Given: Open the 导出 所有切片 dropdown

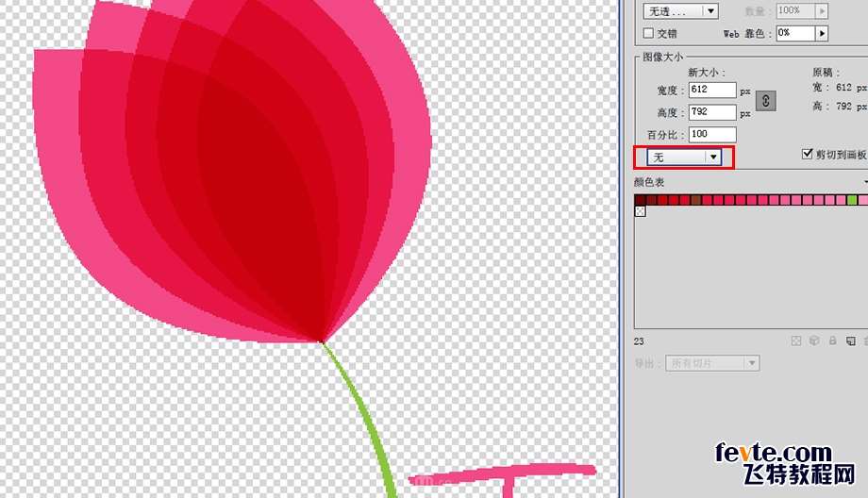Looking at the screenshot, I should coord(712,363).
